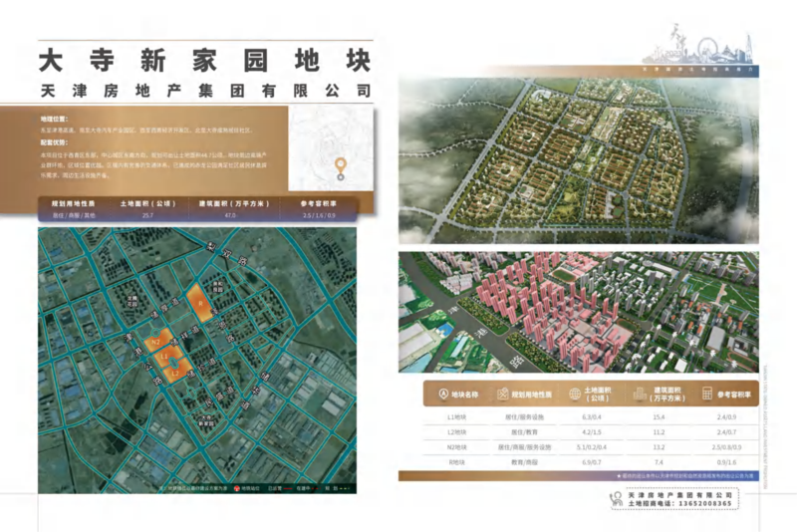Click the 居住/服务设施 cell in L1 row

pyautogui.click(x=524, y=417)
